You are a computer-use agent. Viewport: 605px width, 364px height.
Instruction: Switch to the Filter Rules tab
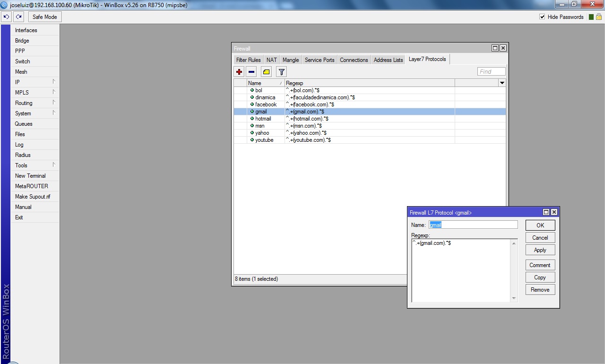coord(249,60)
